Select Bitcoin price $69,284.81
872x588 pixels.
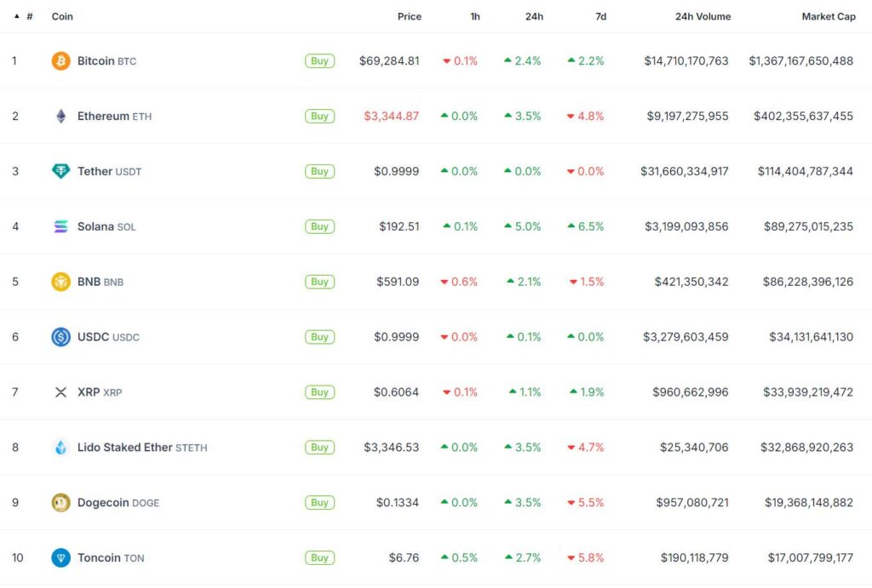[x=388, y=60]
